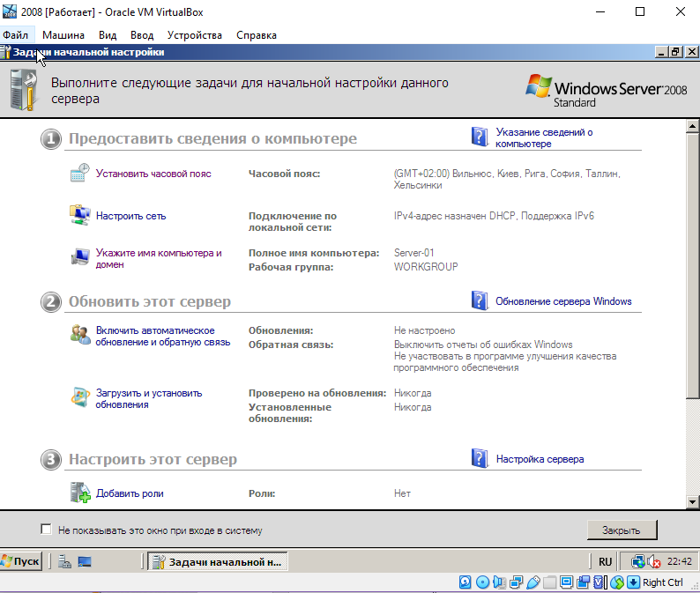
Task: Click the Server-01 computer name text
Action: point(413,253)
